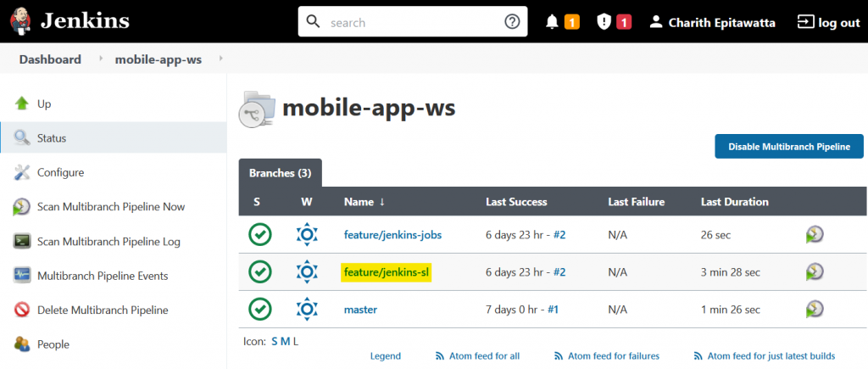The image size is (868, 369).
Task: Schedule a build for feature/jenkins-sl
Action: (x=815, y=272)
